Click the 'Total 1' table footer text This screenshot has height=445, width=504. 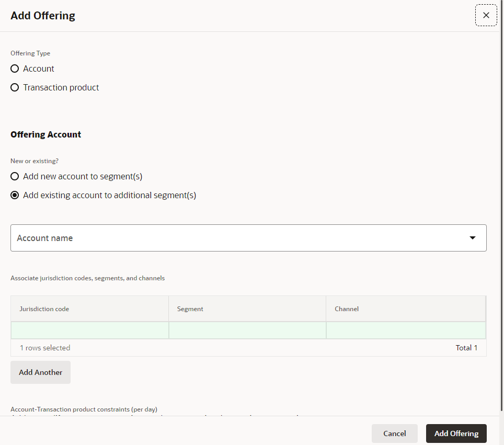point(466,348)
